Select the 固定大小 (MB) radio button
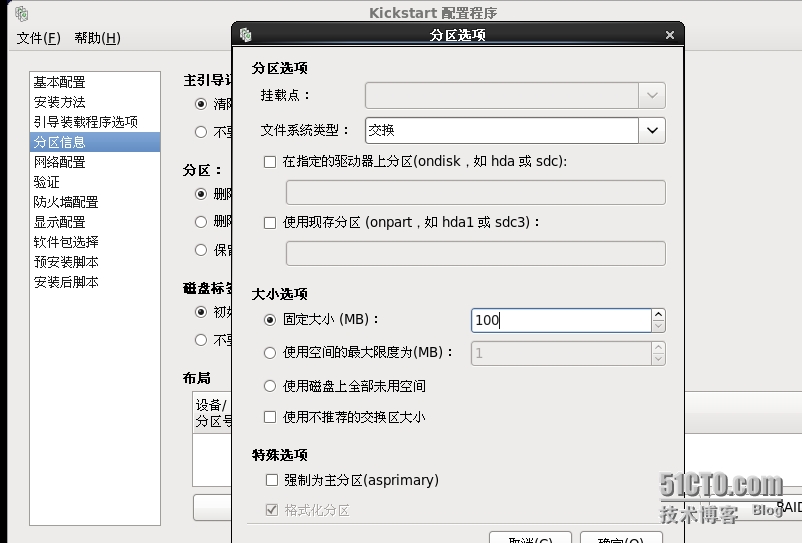This screenshot has height=543, width=802. coord(270,320)
